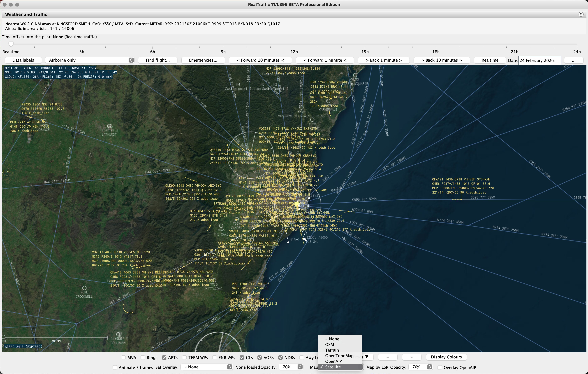Click the zoom in plus button
The height and width of the screenshot is (374, 588).
[388, 357]
